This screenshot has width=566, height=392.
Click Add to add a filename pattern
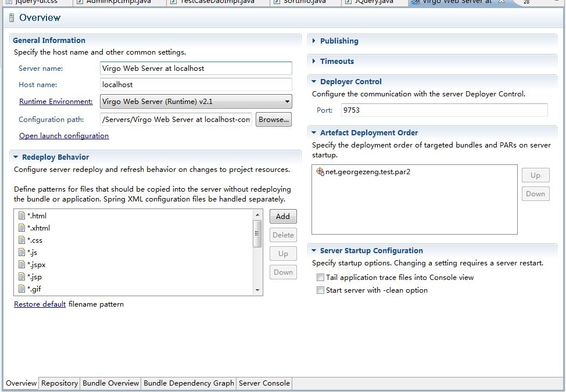(283, 217)
